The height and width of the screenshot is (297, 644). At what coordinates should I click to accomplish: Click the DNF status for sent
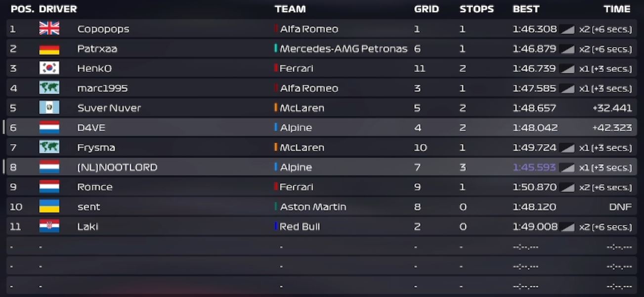tap(620, 207)
